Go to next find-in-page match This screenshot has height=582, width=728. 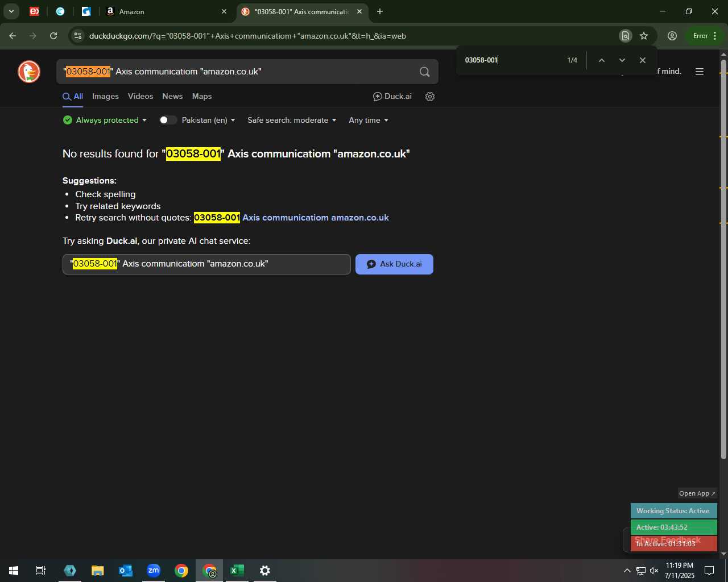(622, 60)
